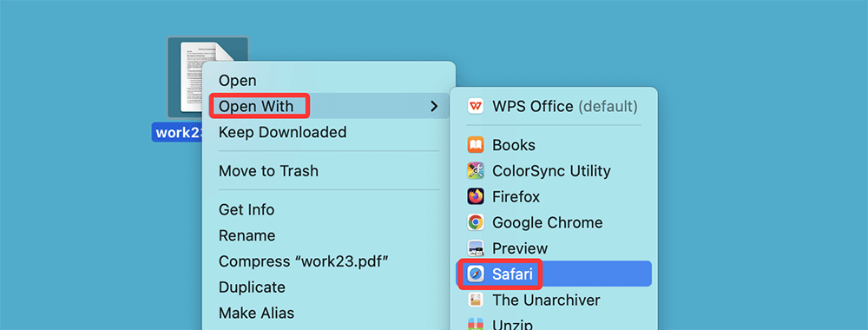Click the Books app icon

pyautogui.click(x=476, y=145)
